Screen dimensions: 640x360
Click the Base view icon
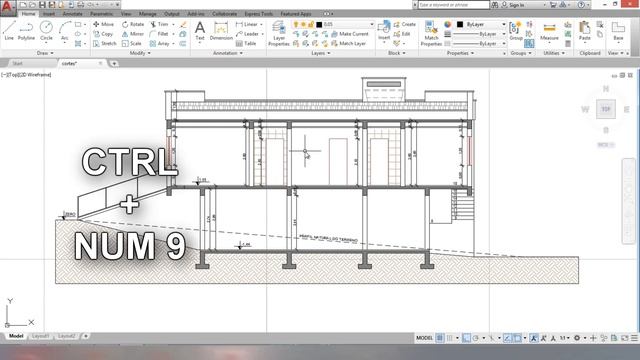click(618, 31)
